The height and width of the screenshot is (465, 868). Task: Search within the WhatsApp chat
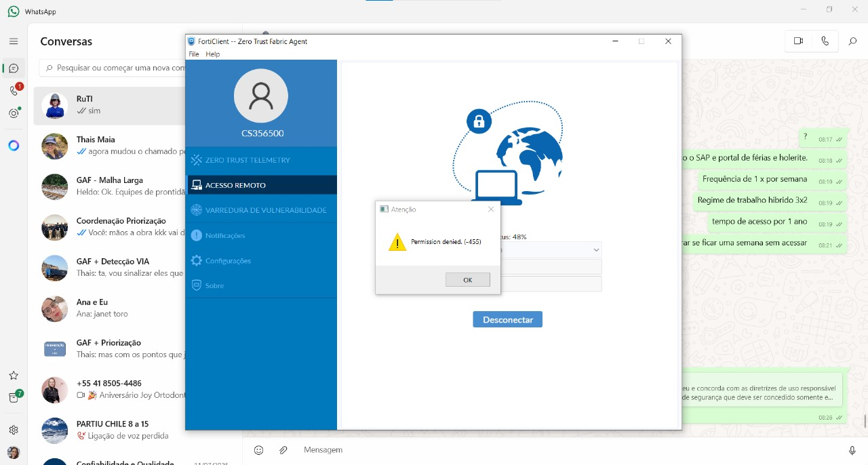(x=852, y=41)
